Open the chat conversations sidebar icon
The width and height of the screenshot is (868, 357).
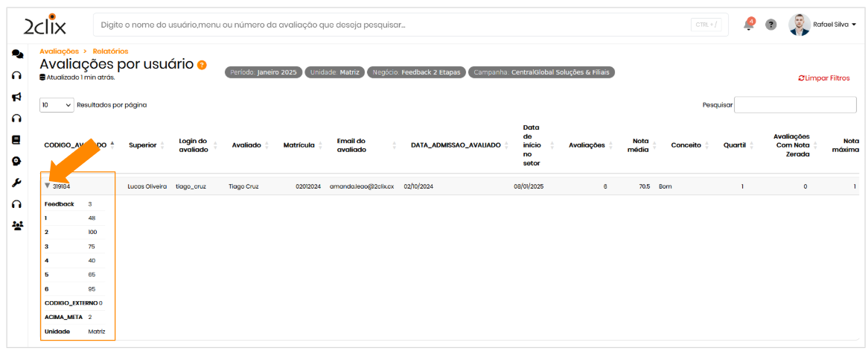pos(17,54)
